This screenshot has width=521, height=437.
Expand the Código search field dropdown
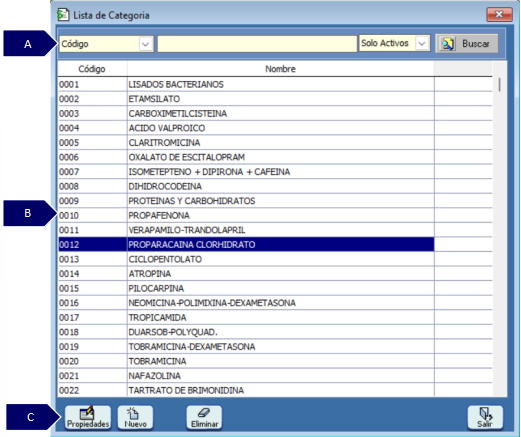click(146, 44)
